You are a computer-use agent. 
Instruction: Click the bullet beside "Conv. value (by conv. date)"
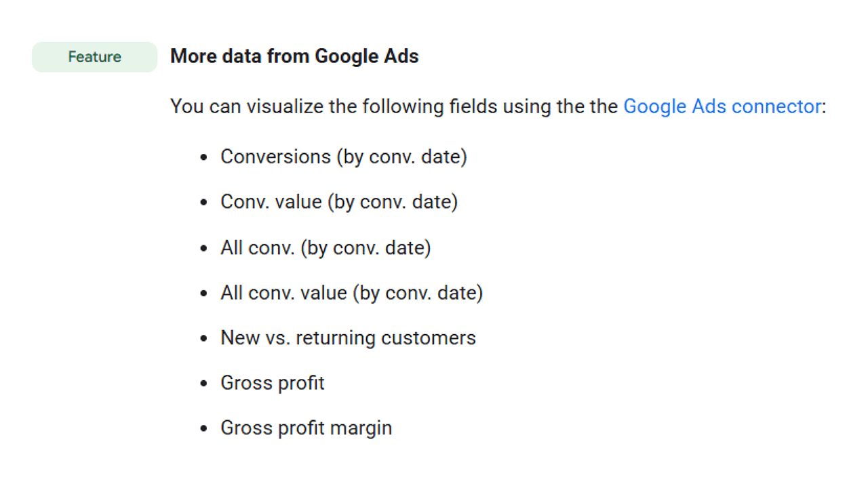pos(203,203)
